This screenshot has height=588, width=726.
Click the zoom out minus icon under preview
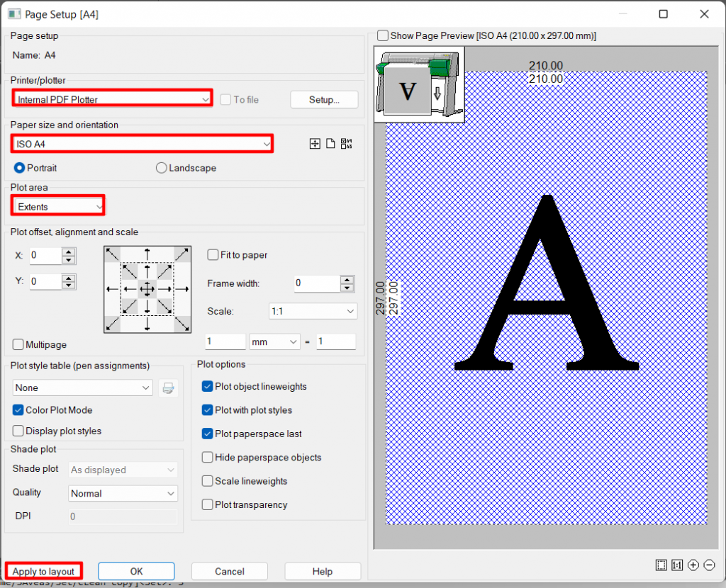click(709, 565)
